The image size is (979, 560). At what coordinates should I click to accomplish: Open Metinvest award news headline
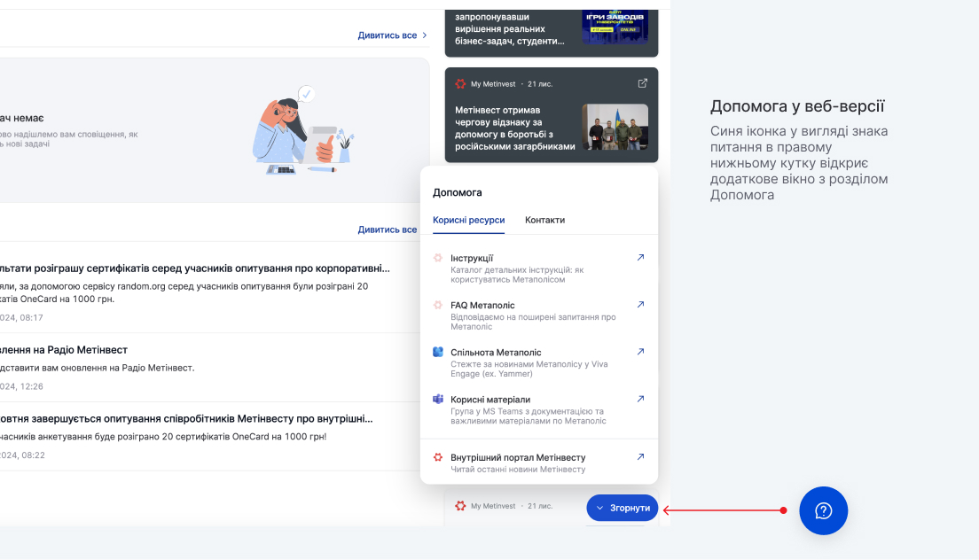pos(515,128)
